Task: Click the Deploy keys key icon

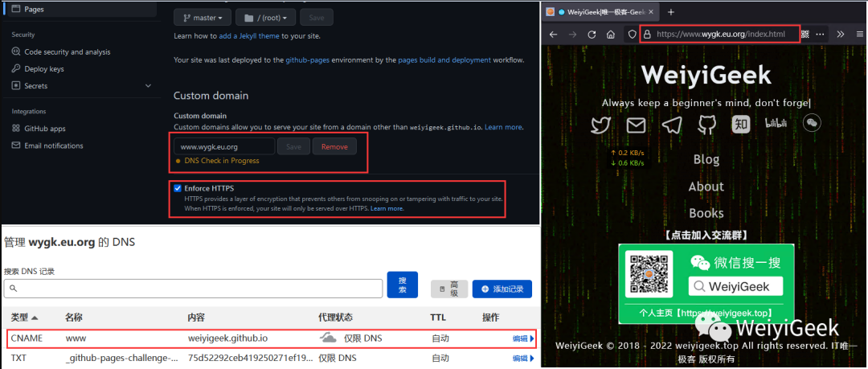Action: coord(15,69)
